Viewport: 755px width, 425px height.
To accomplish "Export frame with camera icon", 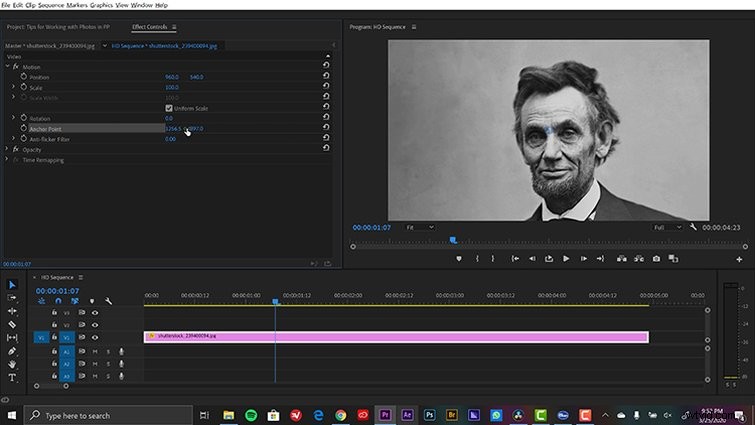I will point(656,258).
